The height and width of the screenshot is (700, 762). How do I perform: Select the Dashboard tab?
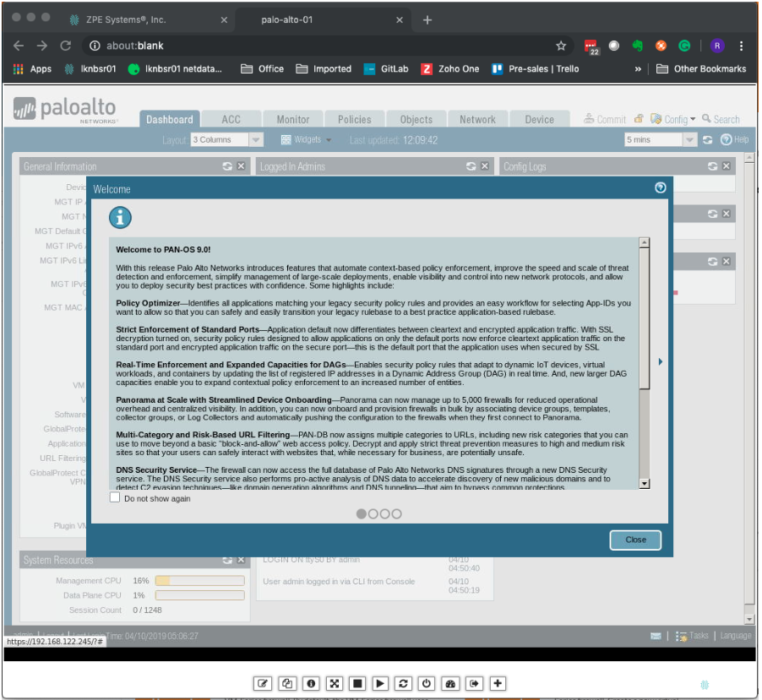pos(170,120)
